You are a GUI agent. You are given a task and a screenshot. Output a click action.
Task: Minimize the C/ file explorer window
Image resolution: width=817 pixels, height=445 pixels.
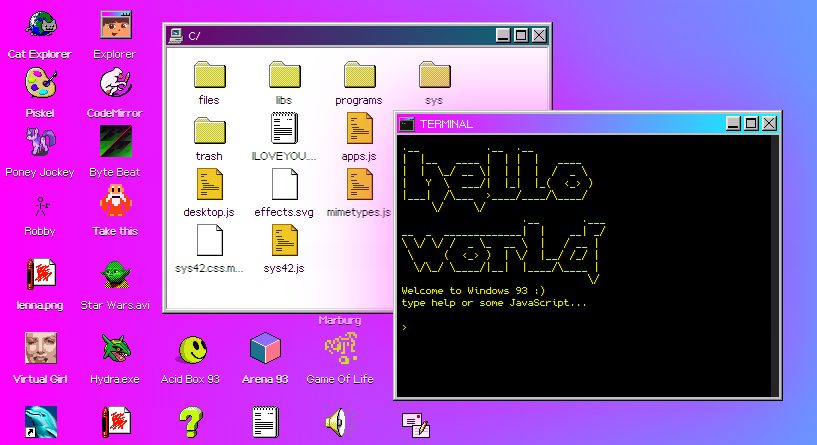pyautogui.click(x=503, y=35)
